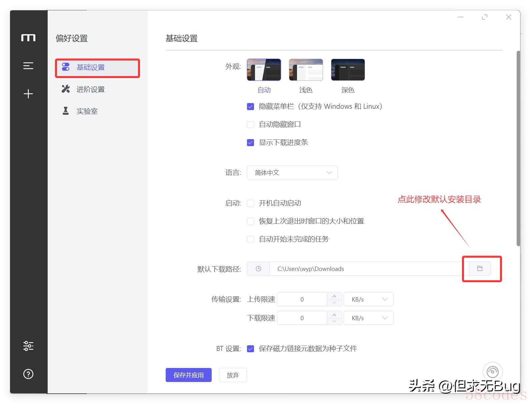Open upload speed limit KB/s unit dropdown
This screenshot has width=532, height=404.
coord(368,299)
